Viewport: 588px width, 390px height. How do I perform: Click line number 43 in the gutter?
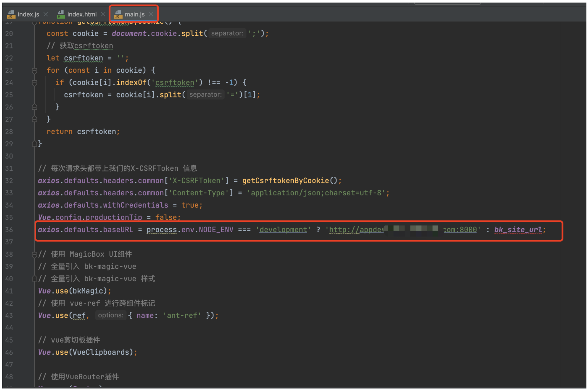(x=9, y=316)
